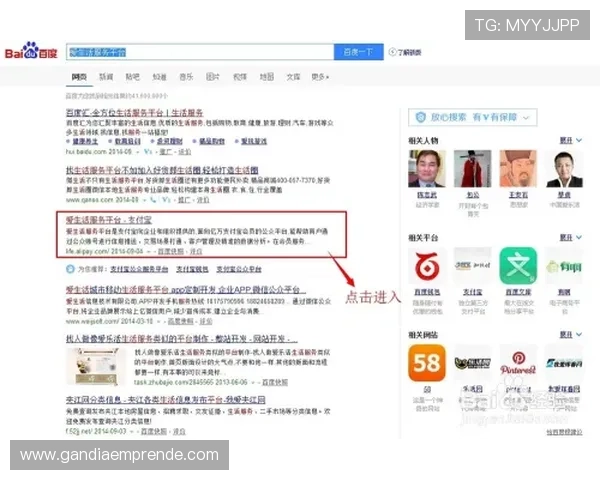
Task: Switch to the 新闻 tab
Action: (106, 77)
